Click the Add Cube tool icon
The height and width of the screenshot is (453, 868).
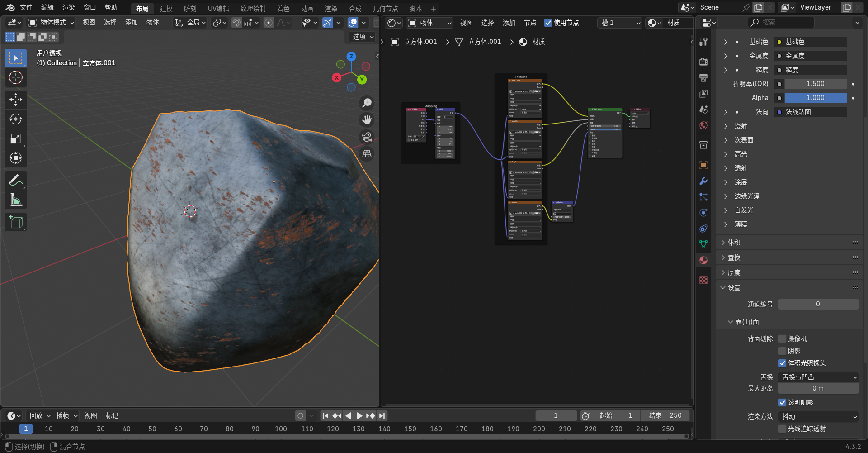coord(16,222)
